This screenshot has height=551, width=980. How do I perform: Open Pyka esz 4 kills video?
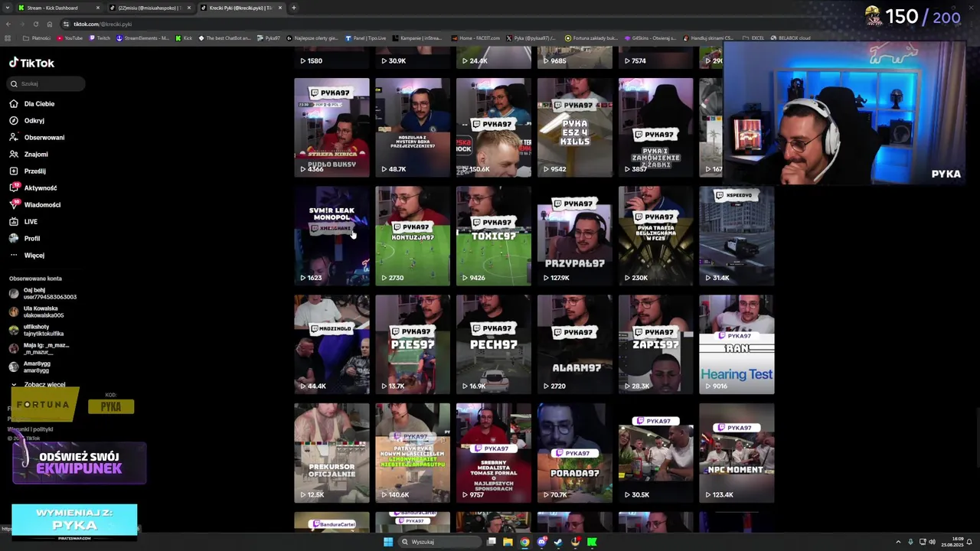tap(575, 127)
